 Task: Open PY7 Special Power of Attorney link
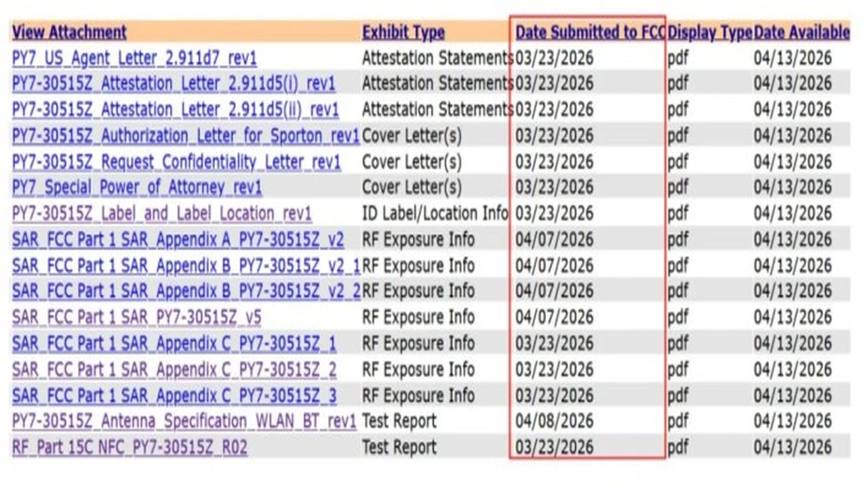click(x=136, y=188)
